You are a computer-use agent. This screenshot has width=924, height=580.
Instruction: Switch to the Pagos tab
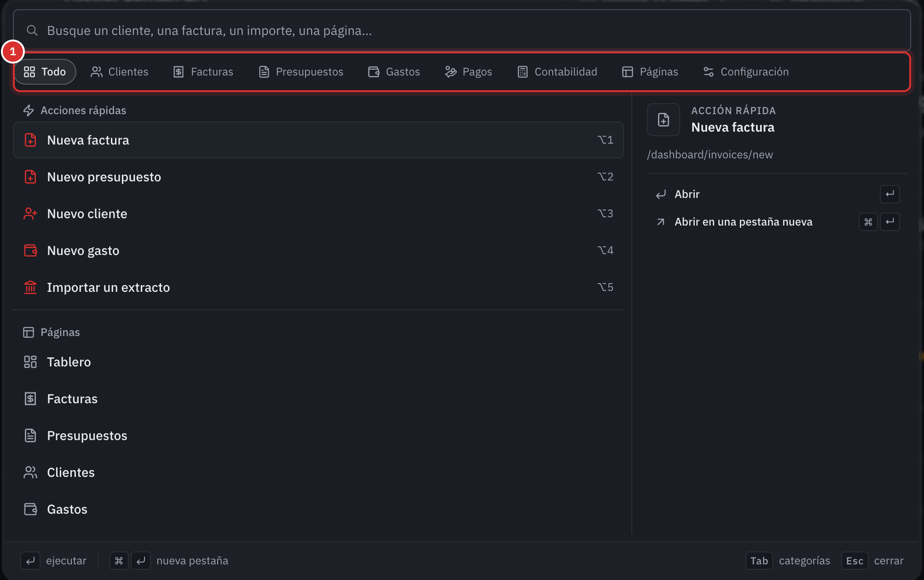468,72
